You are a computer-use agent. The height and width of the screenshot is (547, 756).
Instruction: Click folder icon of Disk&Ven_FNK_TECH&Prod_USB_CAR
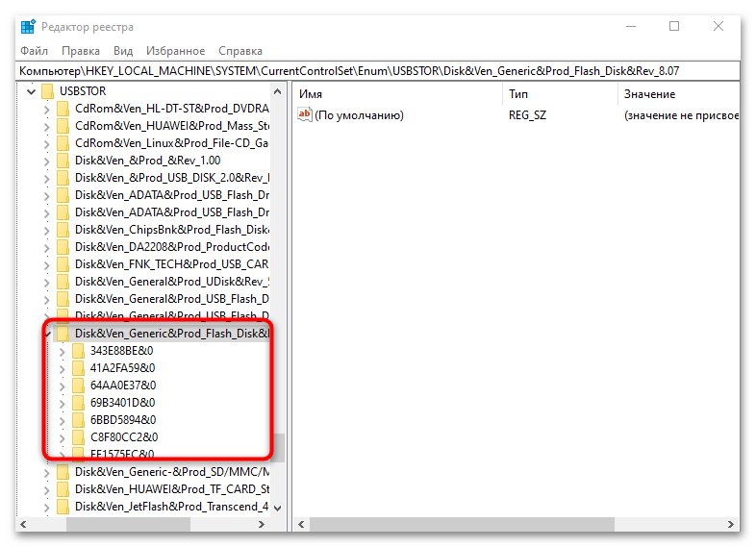pyautogui.click(x=63, y=264)
